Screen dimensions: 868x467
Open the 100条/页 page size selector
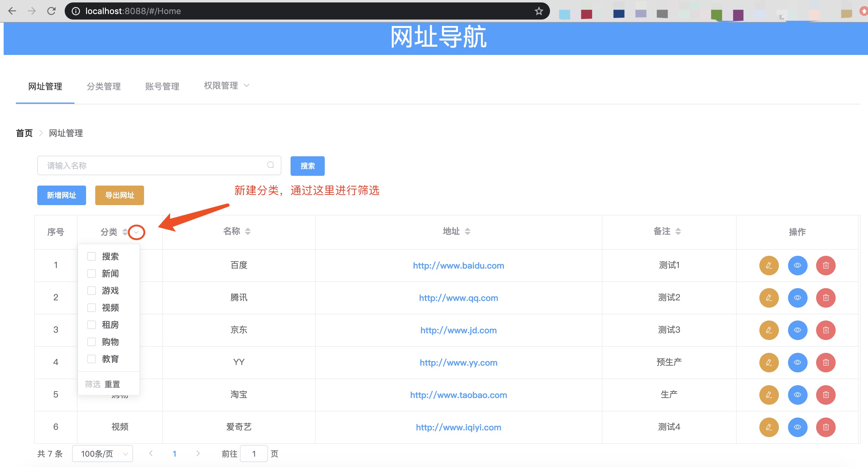pyautogui.click(x=103, y=454)
